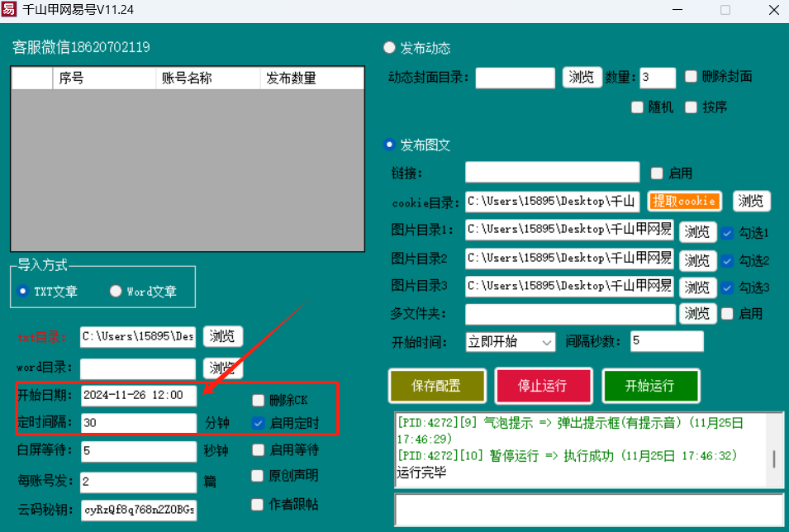The width and height of the screenshot is (789, 532).
Task: Tick the 按序 checkbox
Action: click(691, 107)
